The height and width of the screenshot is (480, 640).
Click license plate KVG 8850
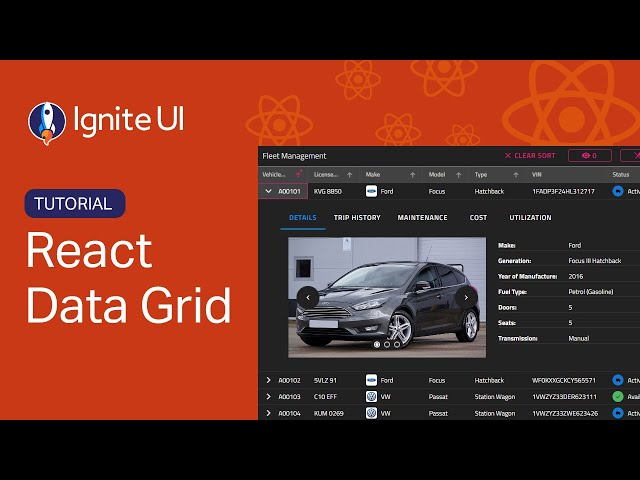(x=328, y=191)
